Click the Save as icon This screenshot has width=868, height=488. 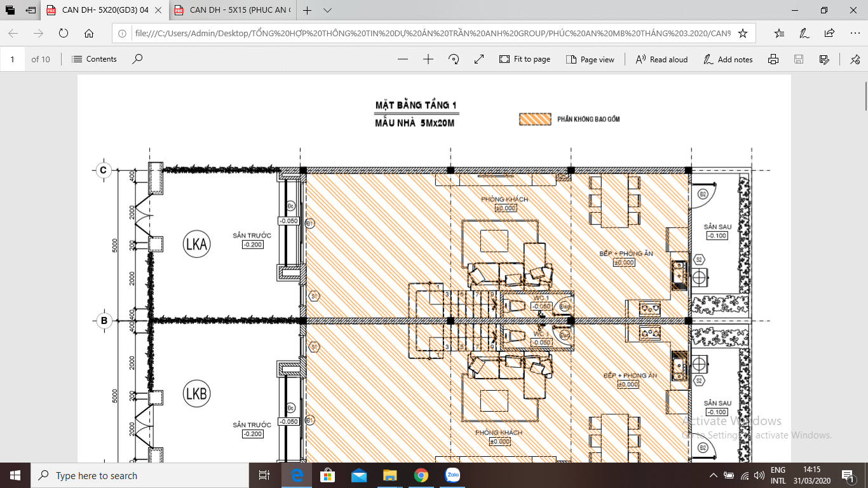coord(824,59)
